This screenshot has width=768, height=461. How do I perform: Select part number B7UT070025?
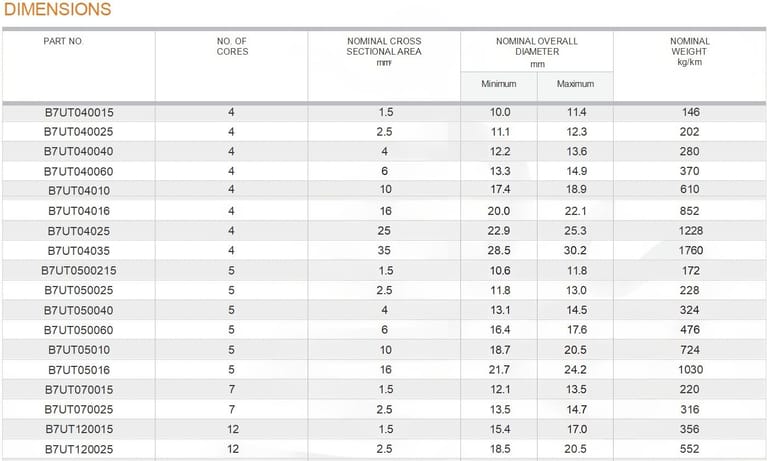click(78, 409)
